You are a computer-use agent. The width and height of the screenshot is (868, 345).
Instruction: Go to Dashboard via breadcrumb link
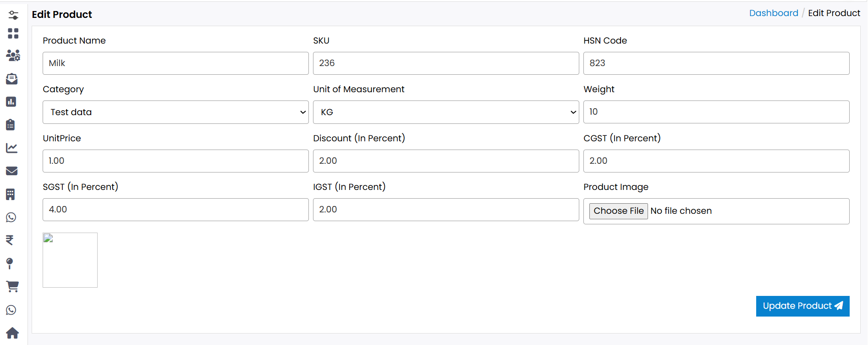(x=774, y=13)
